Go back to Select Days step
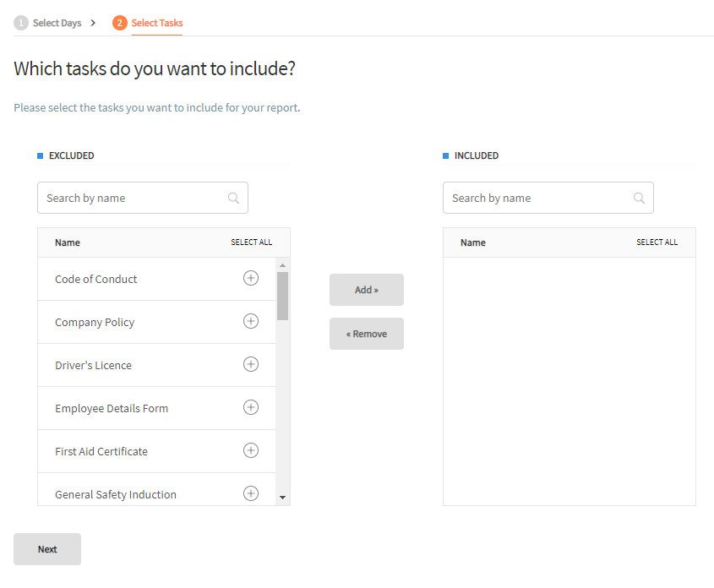The image size is (714, 588). coord(48,23)
